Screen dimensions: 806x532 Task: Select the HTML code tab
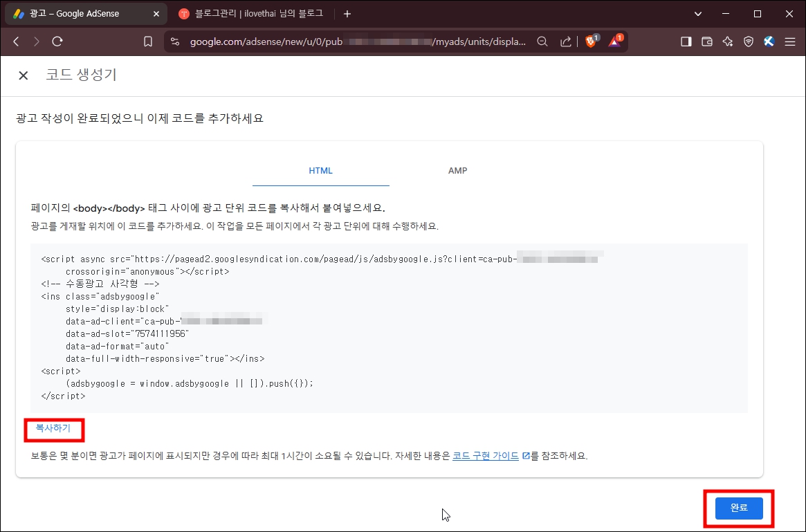320,170
